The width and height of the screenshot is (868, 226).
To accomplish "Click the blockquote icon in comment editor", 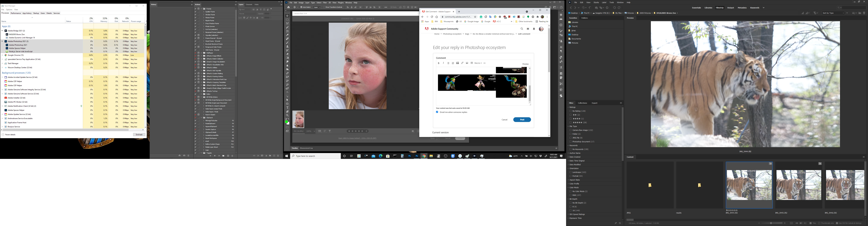I will (x=458, y=63).
